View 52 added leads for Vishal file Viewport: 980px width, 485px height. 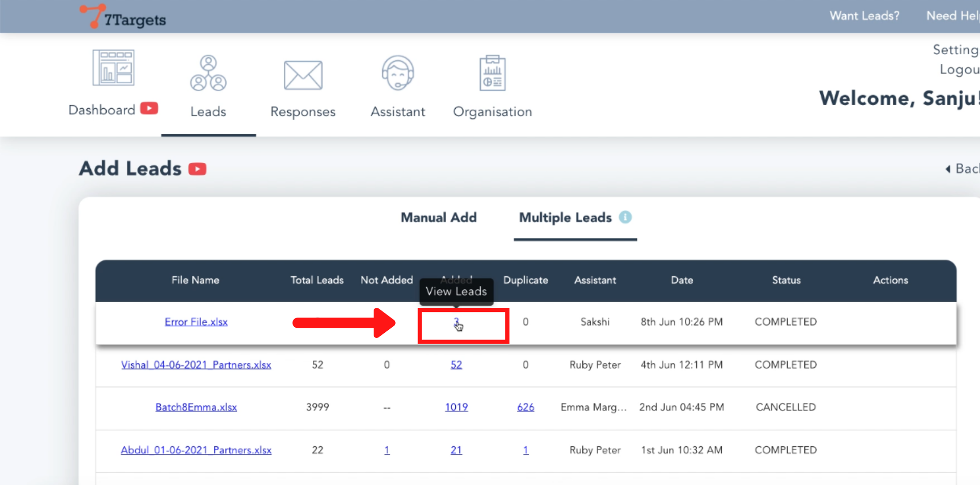coord(456,365)
